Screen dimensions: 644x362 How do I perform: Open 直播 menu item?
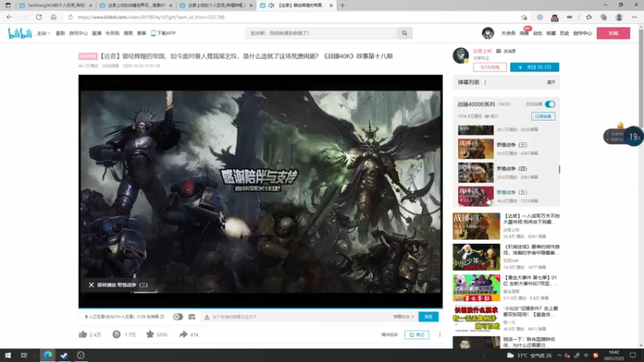97,33
